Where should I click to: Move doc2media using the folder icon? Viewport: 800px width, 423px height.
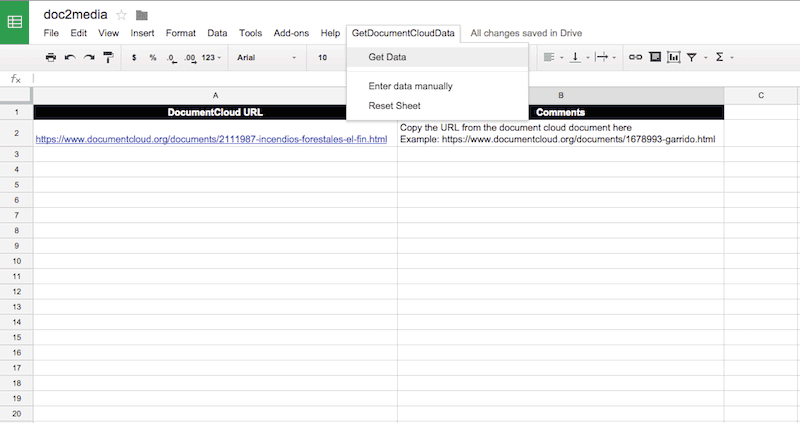click(x=142, y=15)
